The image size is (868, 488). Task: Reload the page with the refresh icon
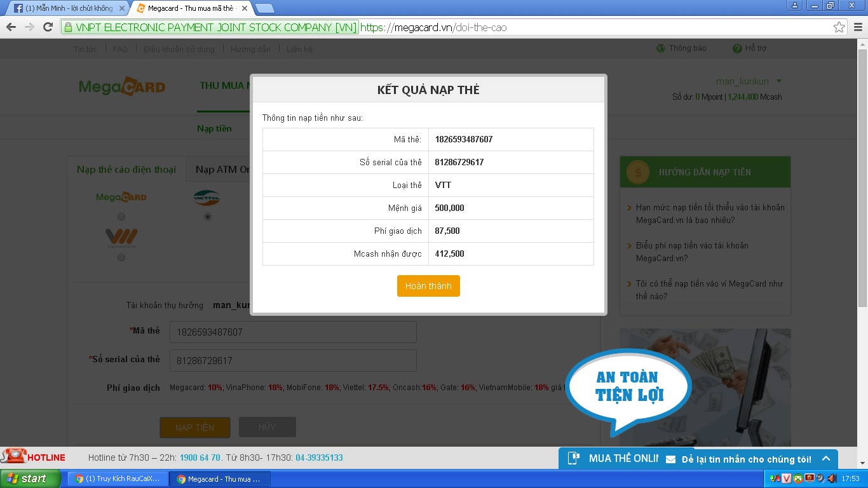[x=48, y=27]
